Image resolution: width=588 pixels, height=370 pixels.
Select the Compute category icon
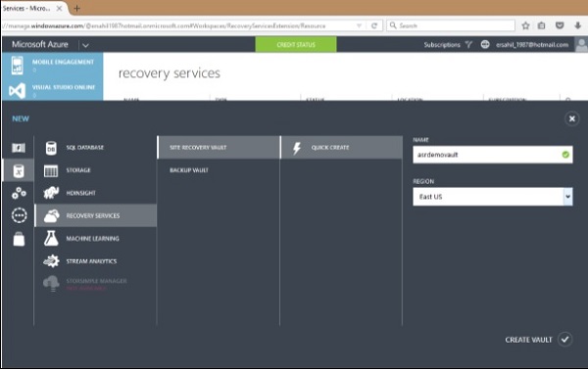click(x=19, y=148)
